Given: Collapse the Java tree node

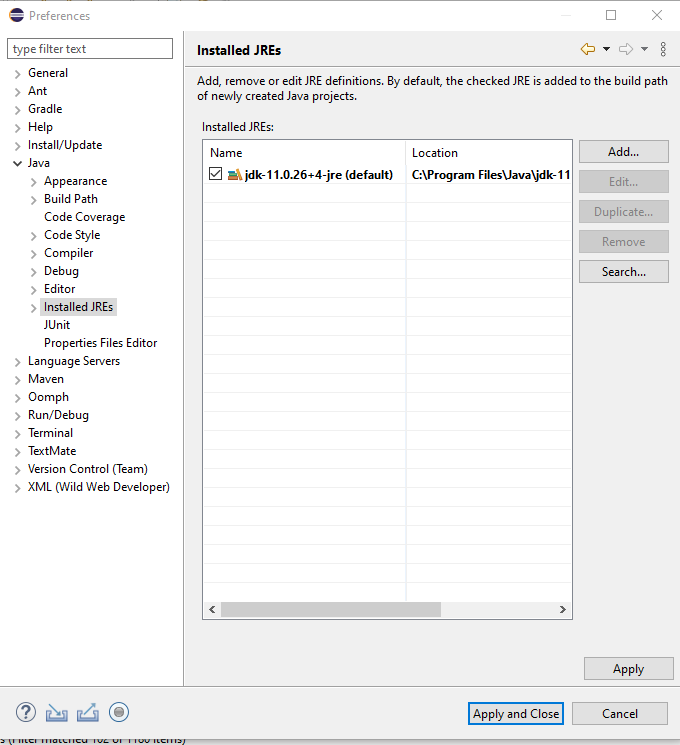Looking at the screenshot, I should (x=18, y=163).
